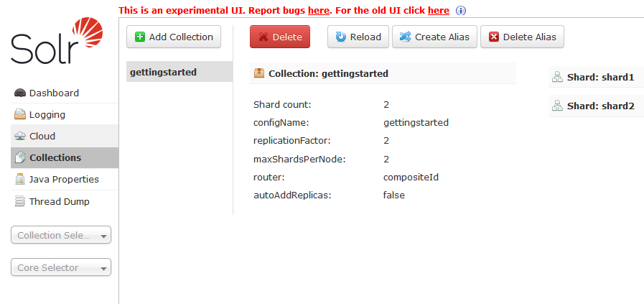Reload the collection
644x304 pixels.
358,37
